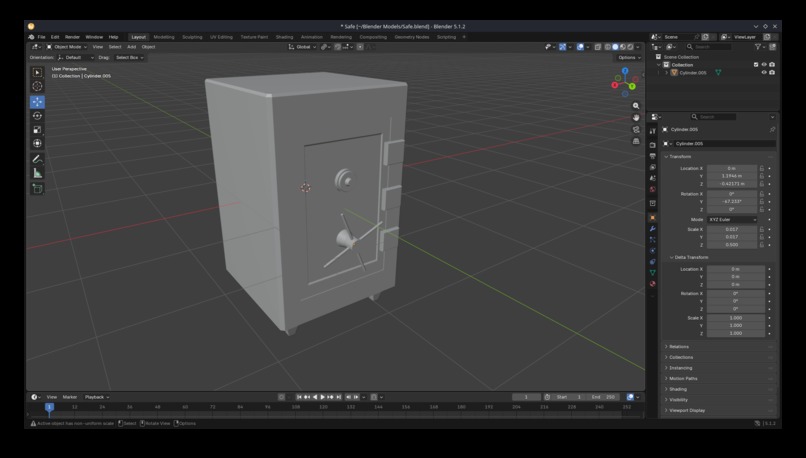Toggle camera view icon in viewport

click(636, 129)
